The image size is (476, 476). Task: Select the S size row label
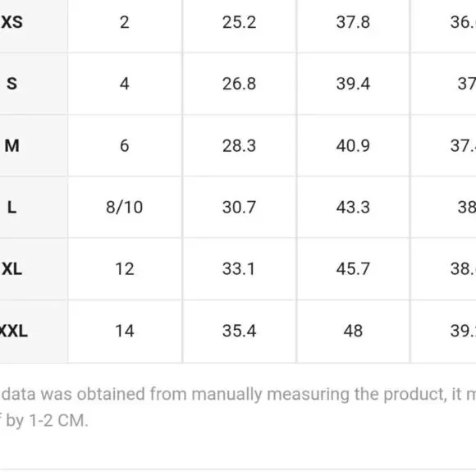11,84
